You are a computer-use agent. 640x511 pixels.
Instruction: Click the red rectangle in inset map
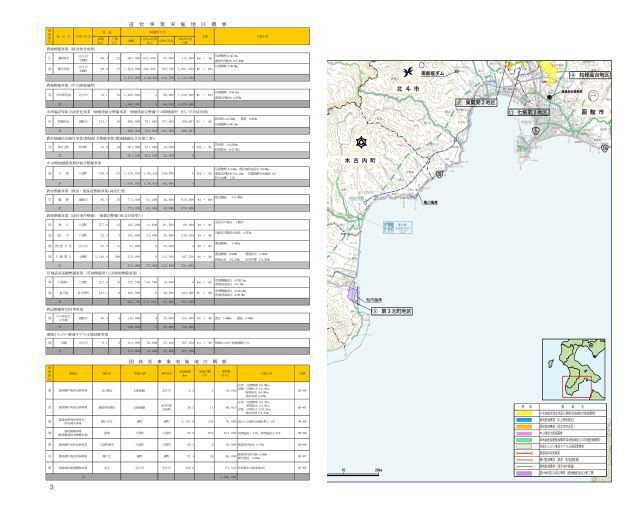[x=577, y=387]
